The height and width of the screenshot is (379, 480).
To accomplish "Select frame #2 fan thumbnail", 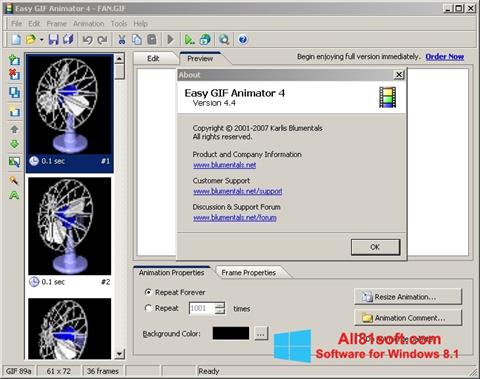I will [x=70, y=226].
